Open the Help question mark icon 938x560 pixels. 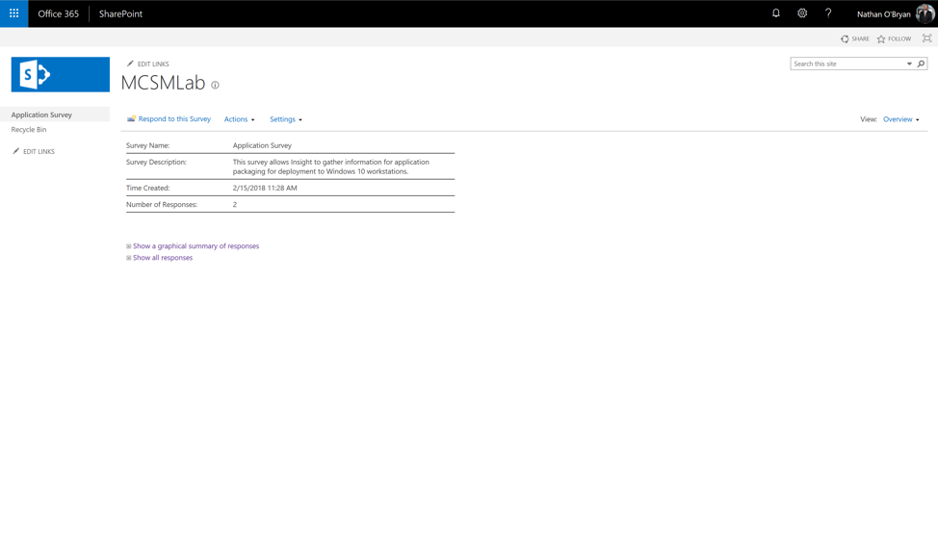point(828,13)
